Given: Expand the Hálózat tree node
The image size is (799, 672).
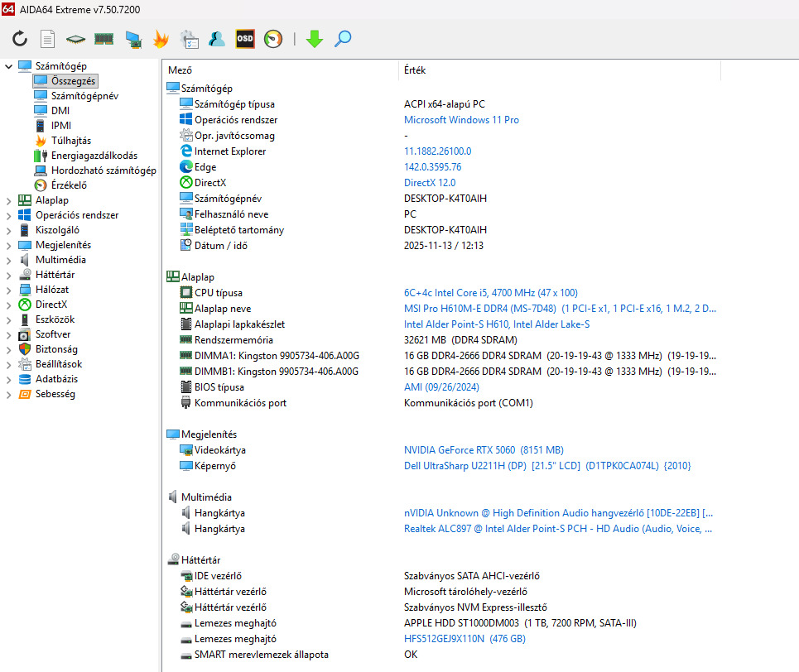Looking at the screenshot, I should point(8,290).
